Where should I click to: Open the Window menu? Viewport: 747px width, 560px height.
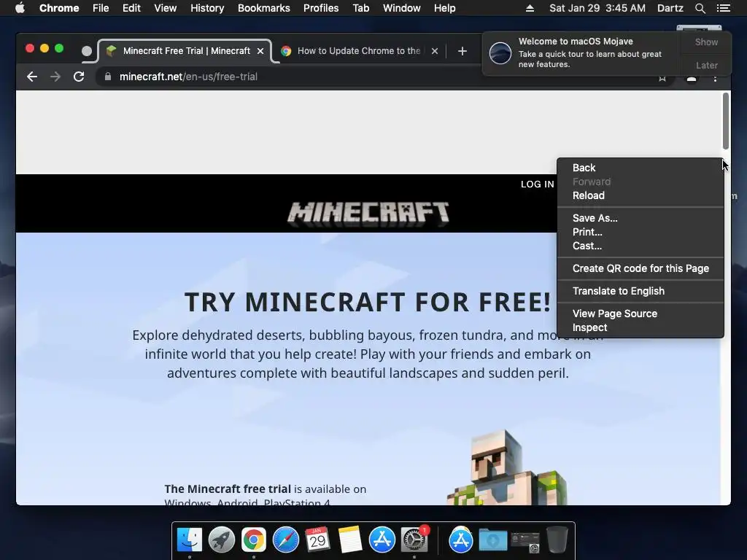[402, 8]
